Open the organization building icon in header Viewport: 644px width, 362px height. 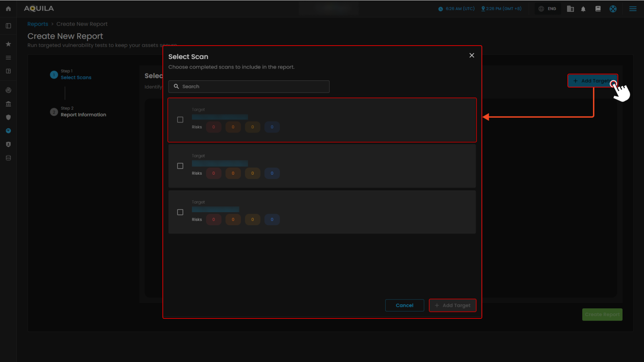570,8
